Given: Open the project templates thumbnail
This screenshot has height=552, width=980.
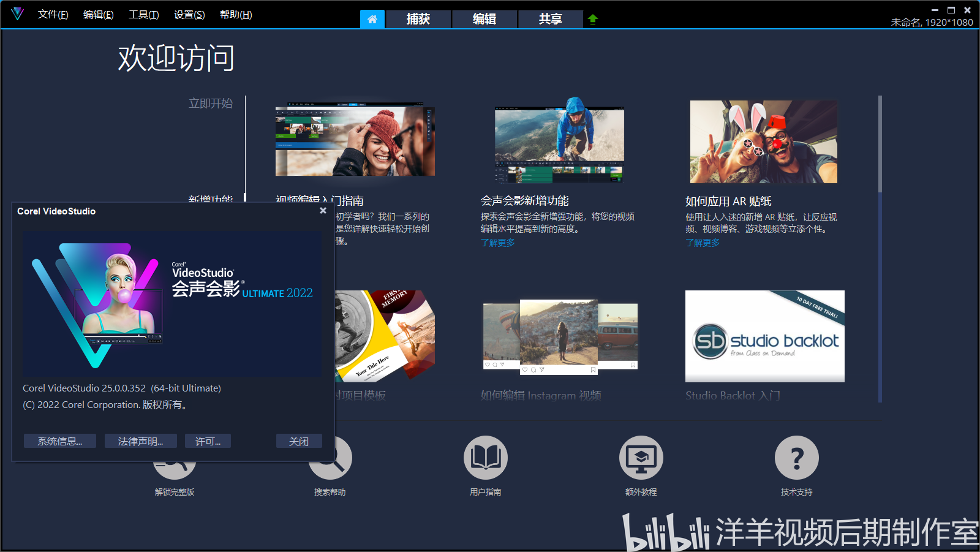Looking at the screenshot, I should coord(385,336).
